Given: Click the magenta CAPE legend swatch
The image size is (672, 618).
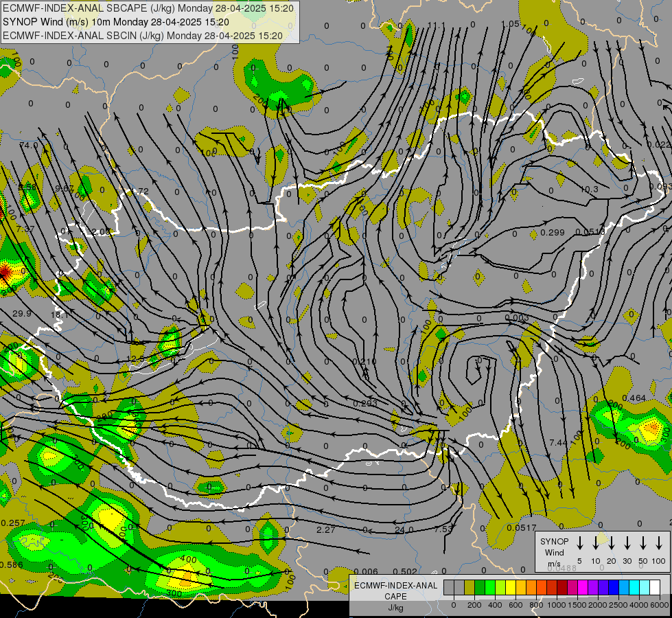Looking at the screenshot, I should click(x=583, y=587).
